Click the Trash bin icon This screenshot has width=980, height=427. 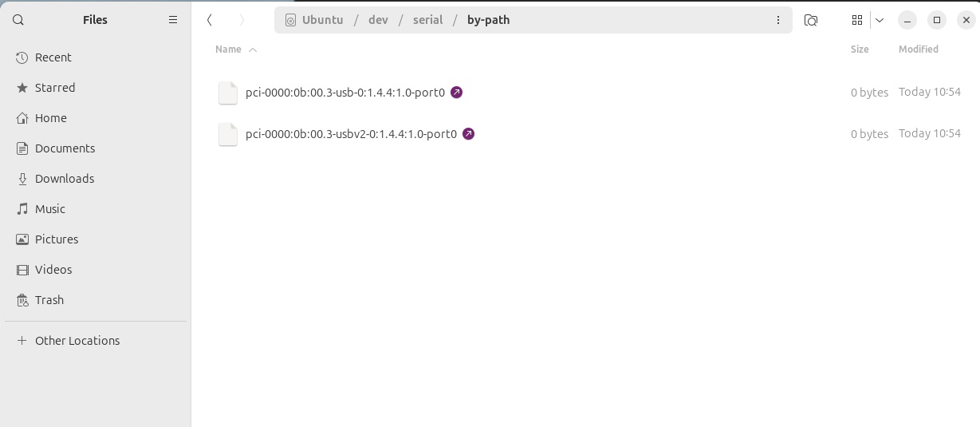pos(22,300)
